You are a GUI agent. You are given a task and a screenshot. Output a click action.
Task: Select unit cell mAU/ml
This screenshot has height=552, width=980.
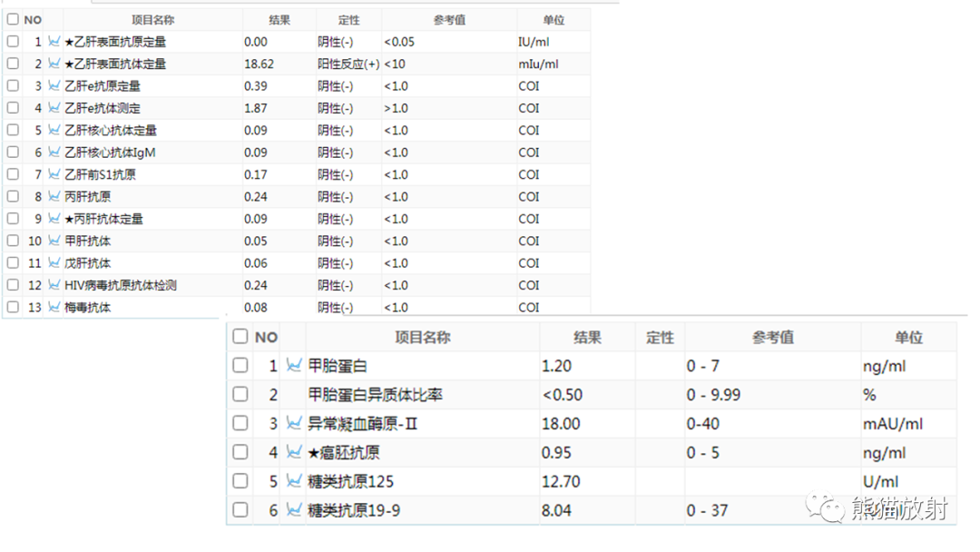(x=893, y=424)
